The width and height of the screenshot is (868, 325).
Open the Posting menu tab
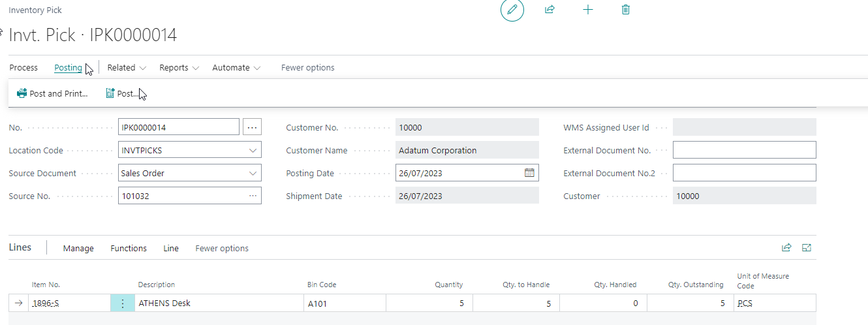69,68
